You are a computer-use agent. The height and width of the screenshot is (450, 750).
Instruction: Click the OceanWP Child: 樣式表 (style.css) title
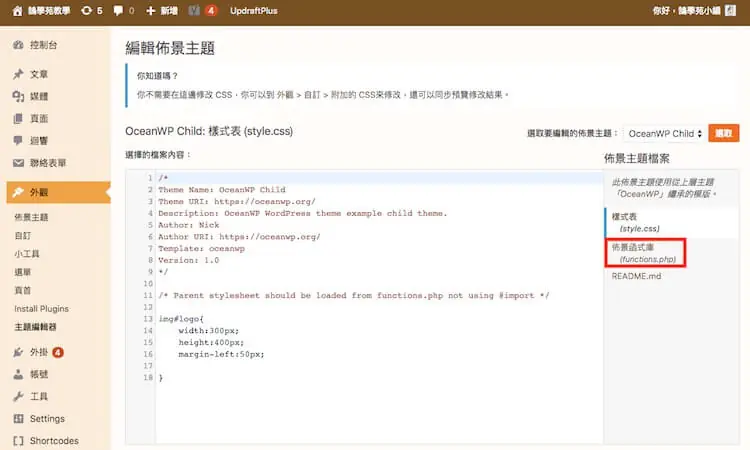click(209, 132)
